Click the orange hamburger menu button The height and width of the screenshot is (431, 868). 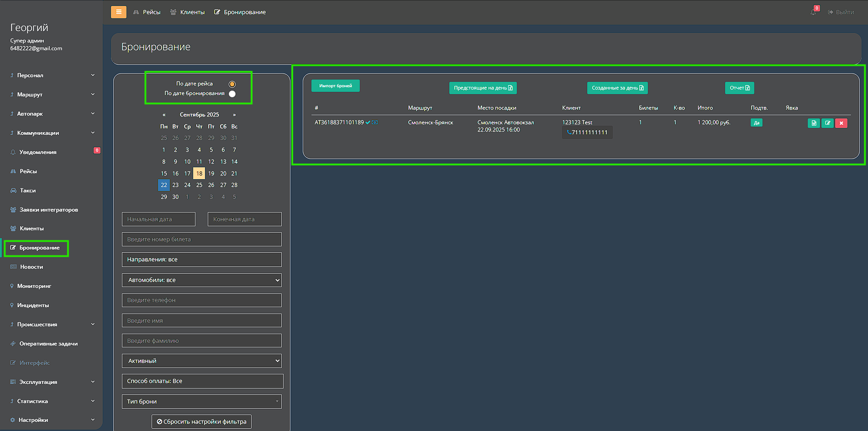pyautogui.click(x=118, y=12)
